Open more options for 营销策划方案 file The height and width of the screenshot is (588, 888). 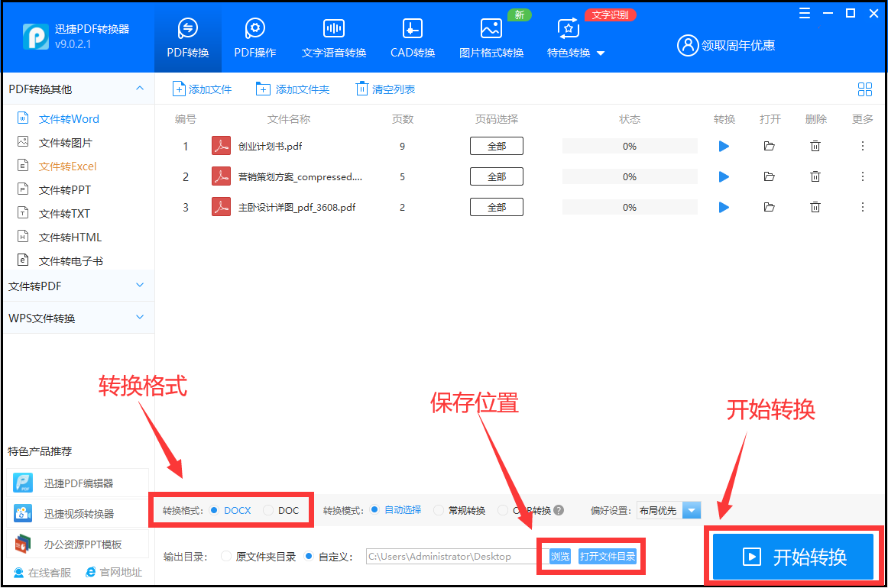[863, 176]
